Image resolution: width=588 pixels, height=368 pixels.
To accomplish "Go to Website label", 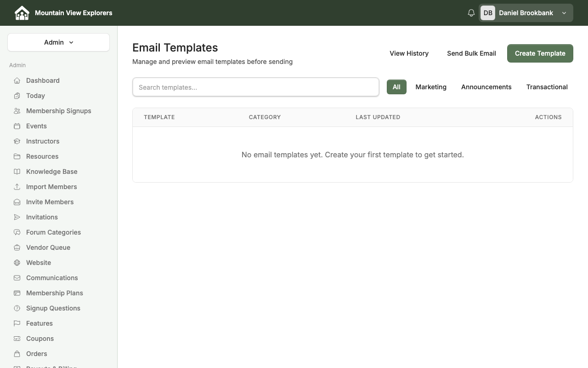I will 39,263.
